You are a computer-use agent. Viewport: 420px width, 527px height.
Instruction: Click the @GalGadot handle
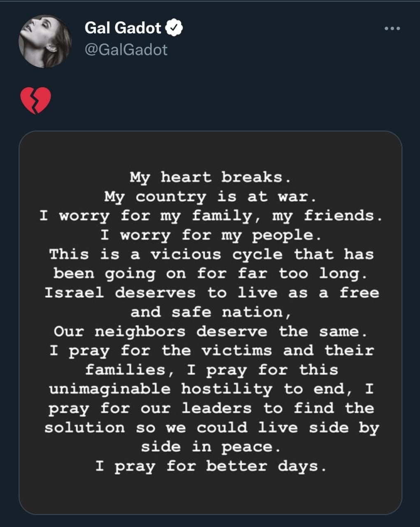[x=126, y=50]
